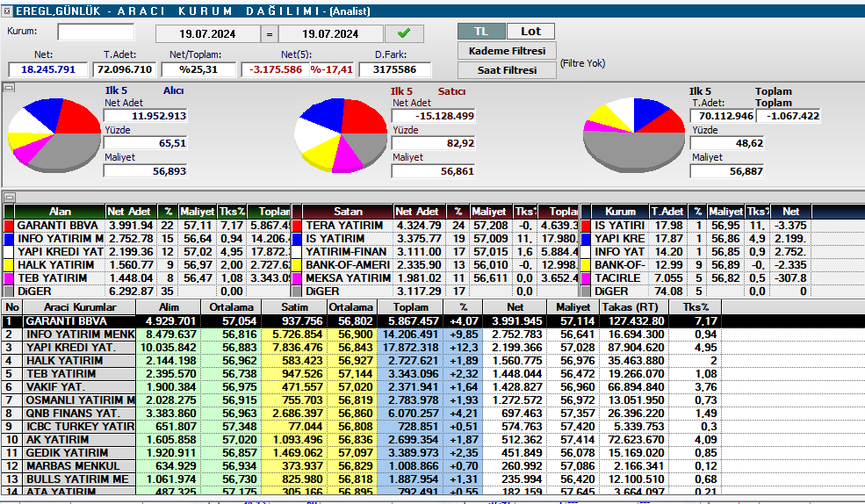Image resolution: width=865 pixels, height=504 pixels.
Task: Click magenta swatch next to TEB YATIRIM
Action: tap(8, 278)
